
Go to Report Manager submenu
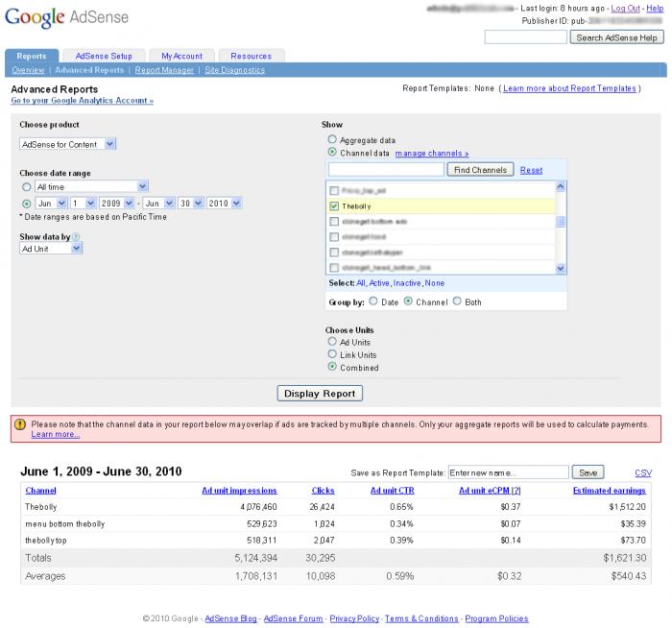tap(164, 70)
